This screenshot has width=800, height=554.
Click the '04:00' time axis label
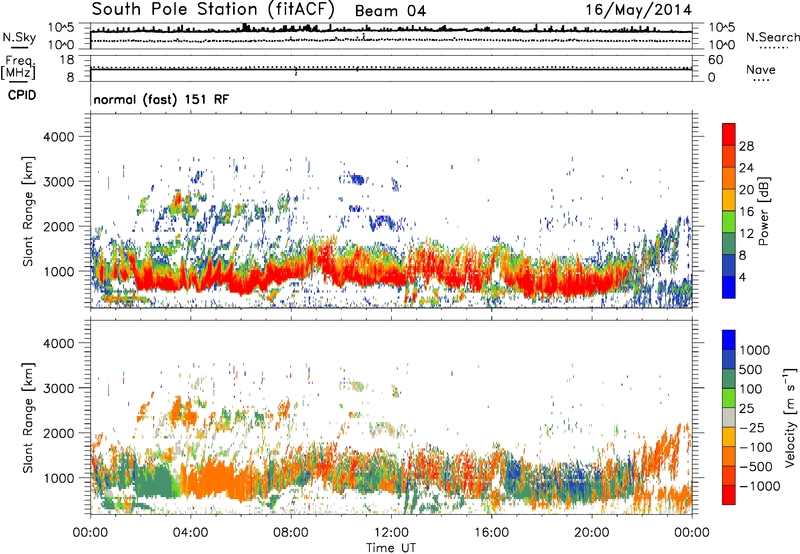point(190,533)
